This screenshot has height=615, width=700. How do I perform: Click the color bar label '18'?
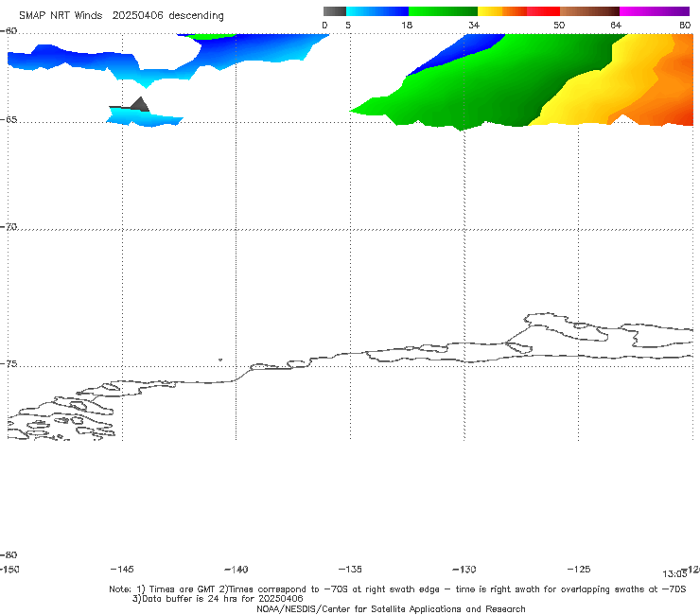click(407, 25)
